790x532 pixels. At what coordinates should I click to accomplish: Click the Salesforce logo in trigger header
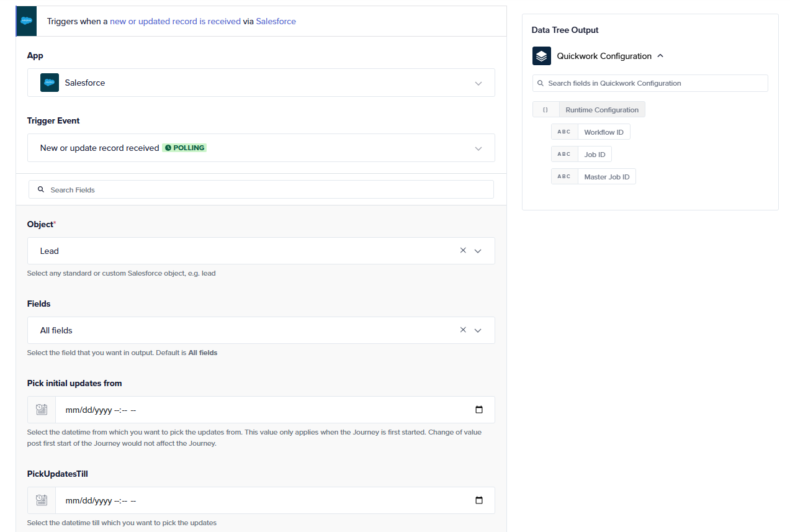tap(26, 21)
